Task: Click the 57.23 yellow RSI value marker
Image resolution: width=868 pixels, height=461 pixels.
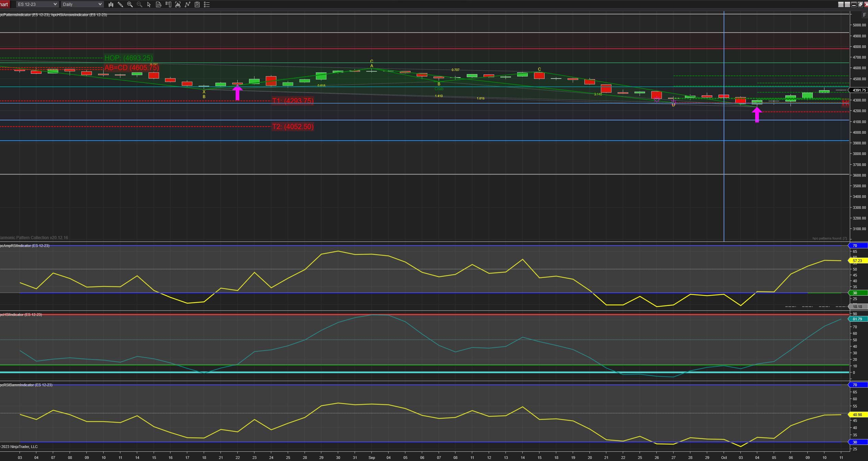Action: pyautogui.click(x=857, y=261)
